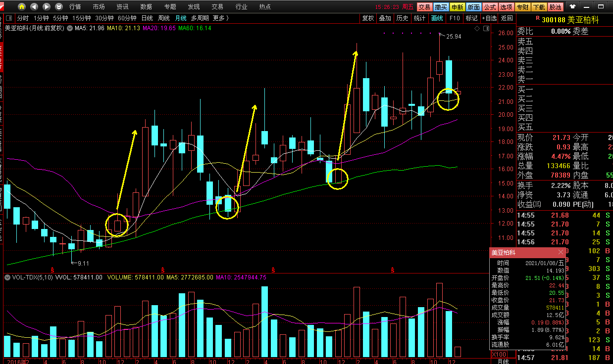
Task: Expand the 更多 periods menu
Action: point(220,18)
